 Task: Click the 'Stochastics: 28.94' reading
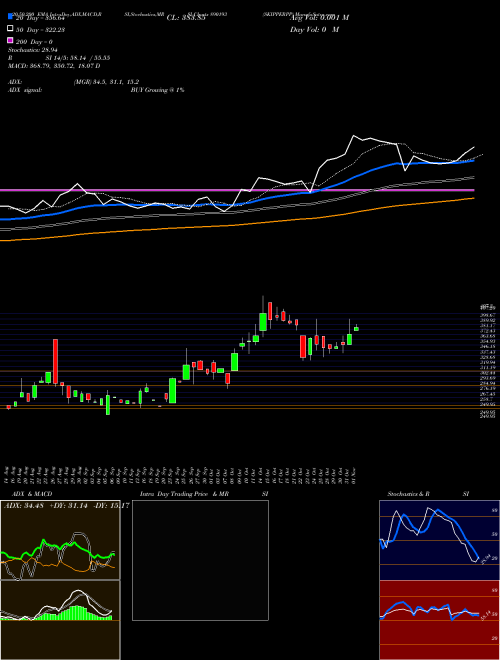coord(32,50)
